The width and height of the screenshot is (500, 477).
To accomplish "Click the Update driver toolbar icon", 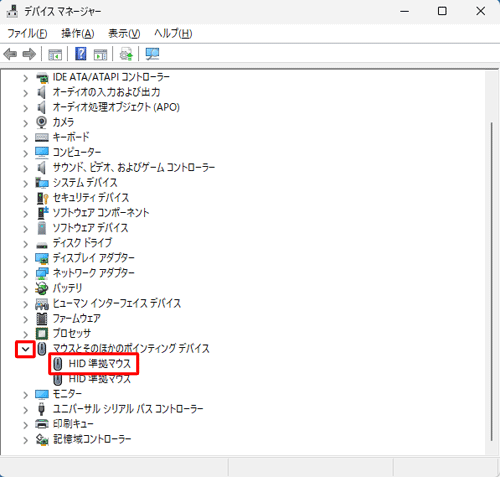I will [126, 54].
